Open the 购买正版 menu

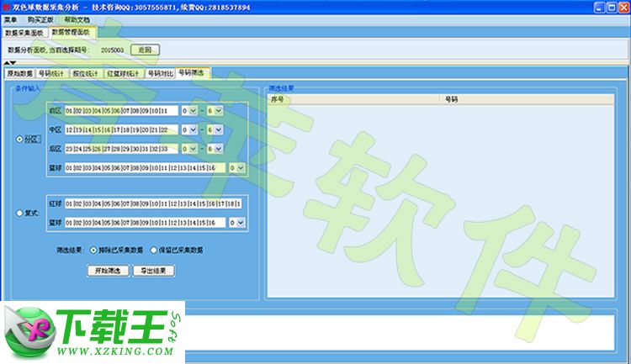click(x=40, y=19)
